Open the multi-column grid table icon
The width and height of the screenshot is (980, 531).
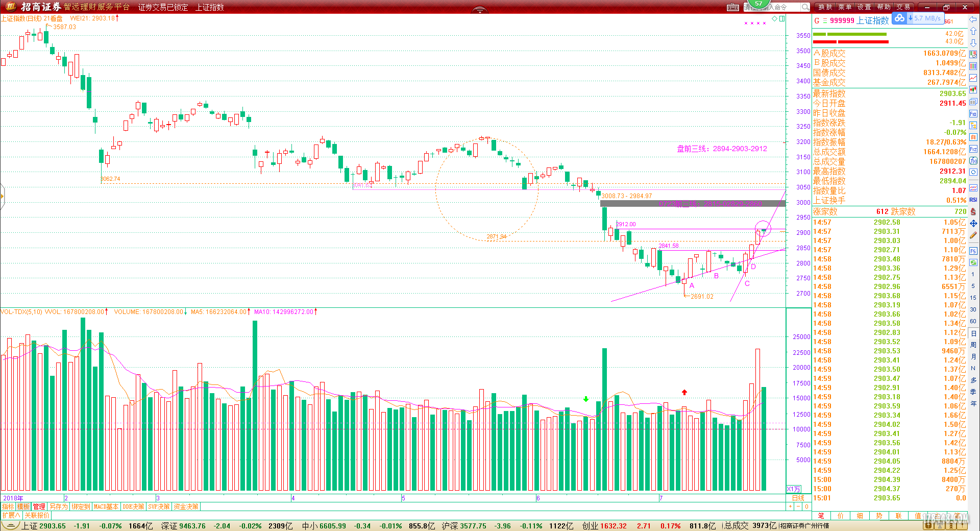pos(973,66)
